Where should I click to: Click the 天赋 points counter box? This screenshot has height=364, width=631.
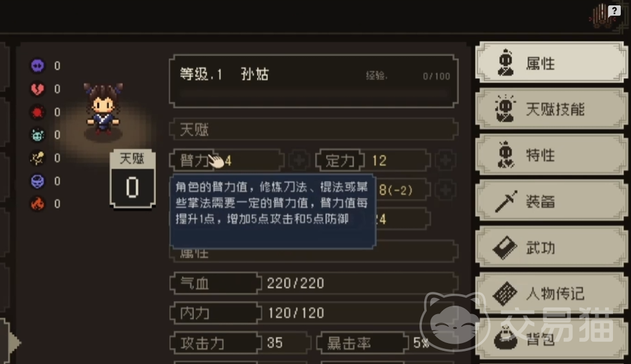tap(132, 179)
